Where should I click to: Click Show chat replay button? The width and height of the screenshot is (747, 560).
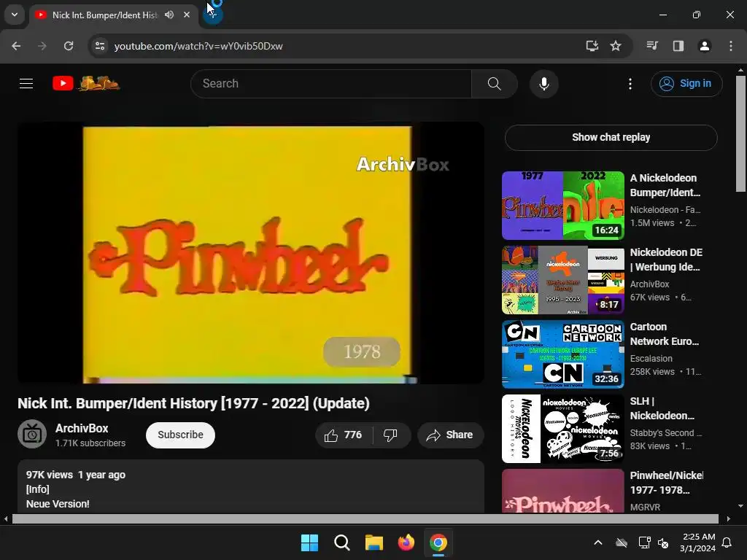(611, 138)
